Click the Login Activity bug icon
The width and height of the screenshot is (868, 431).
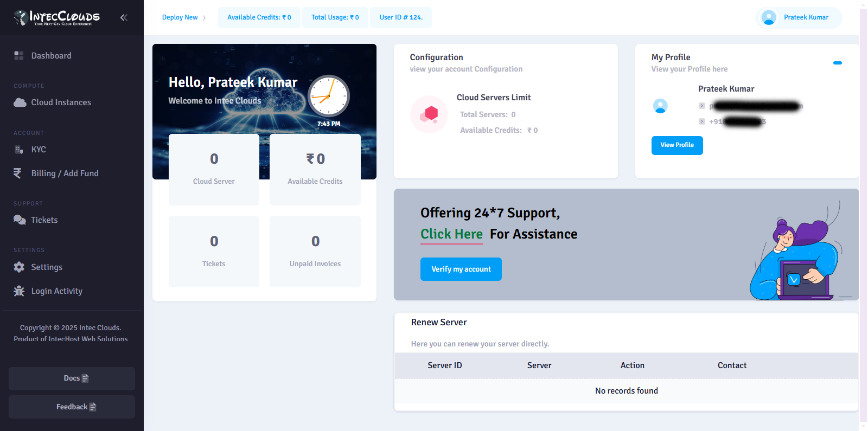click(x=19, y=291)
